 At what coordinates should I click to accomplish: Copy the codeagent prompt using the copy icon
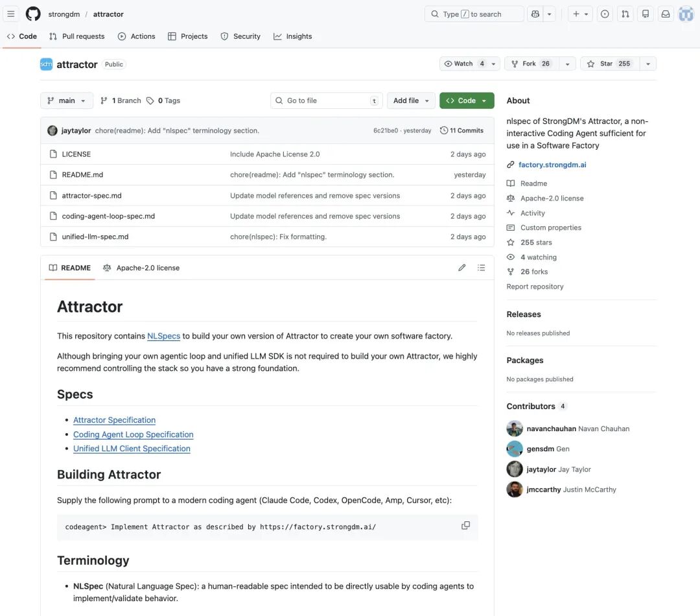click(465, 525)
